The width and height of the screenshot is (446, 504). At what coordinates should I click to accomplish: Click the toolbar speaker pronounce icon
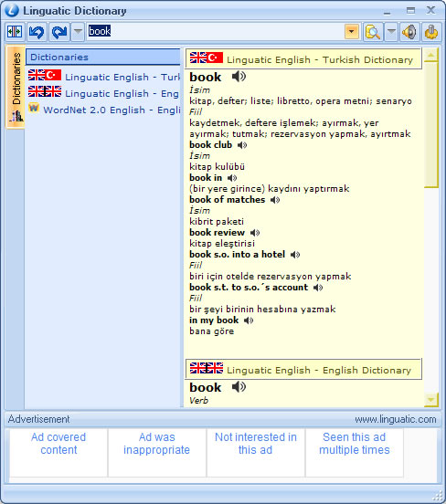409,32
